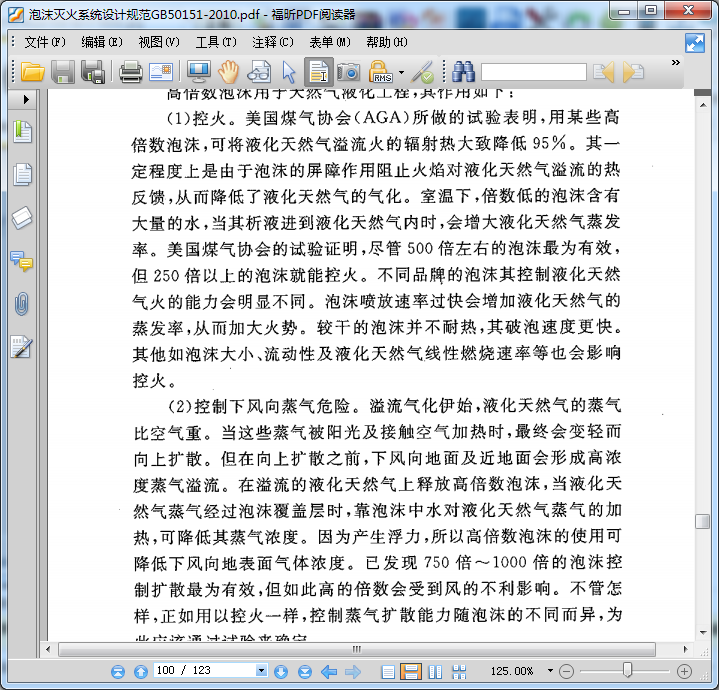Viewport: 719px width, 690px height.
Task: Click the zoom out minus button
Action: point(566,672)
